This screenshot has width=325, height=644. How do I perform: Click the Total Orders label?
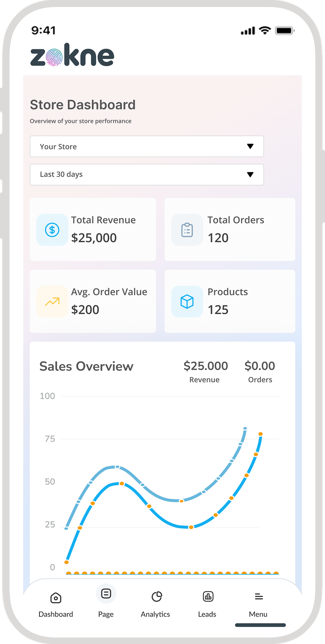tap(236, 220)
